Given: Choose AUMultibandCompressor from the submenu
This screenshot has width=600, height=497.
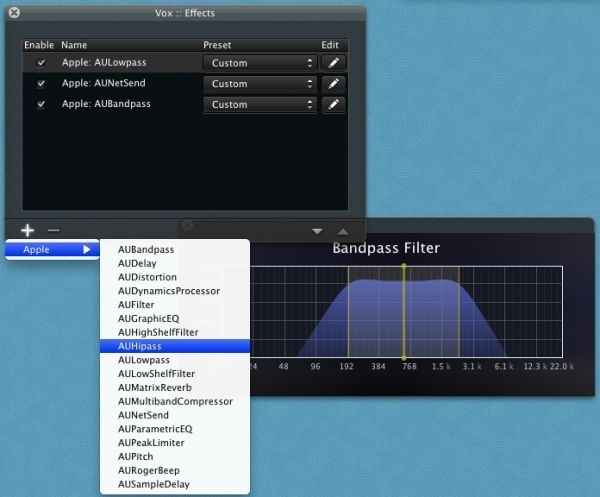Looking at the screenshot, I should click(x=175, y=401).
